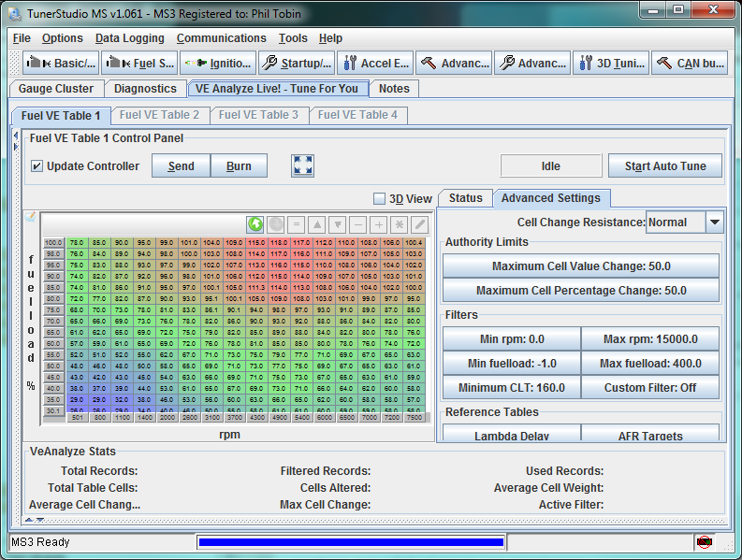Open the Startup toolbar dropdown

(296, 64)
